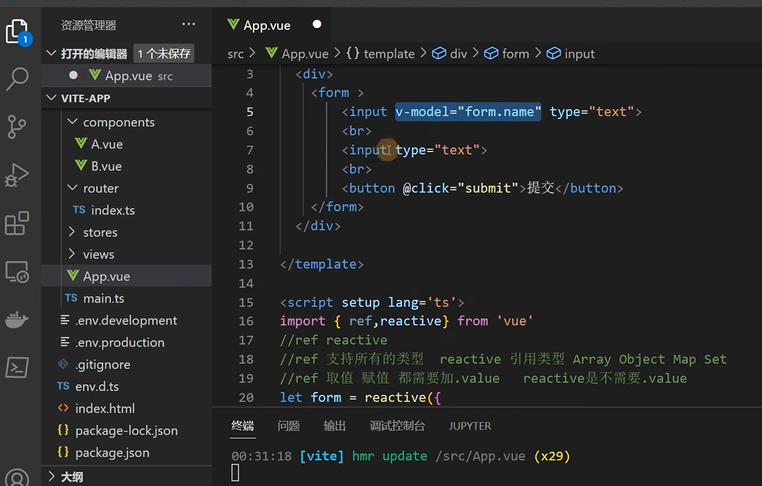762x486 pixels.
Task: Click the 1 个未保存 badge
Action: coord(164,53)
